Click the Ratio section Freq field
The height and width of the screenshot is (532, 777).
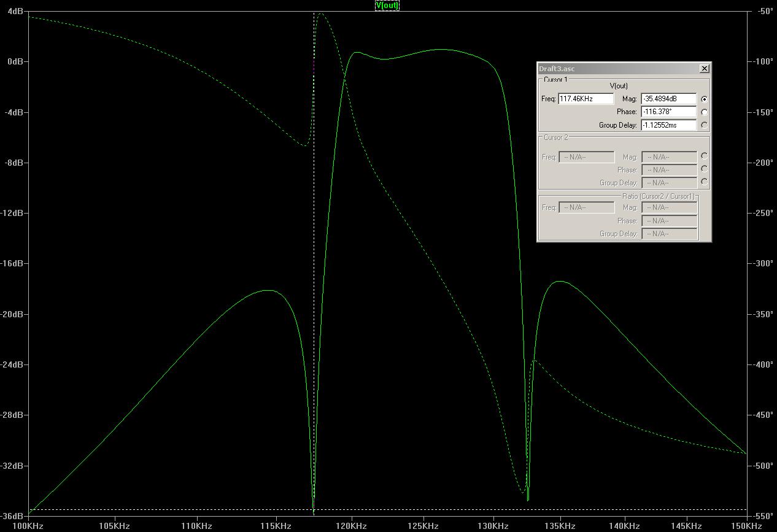(586, 207)
